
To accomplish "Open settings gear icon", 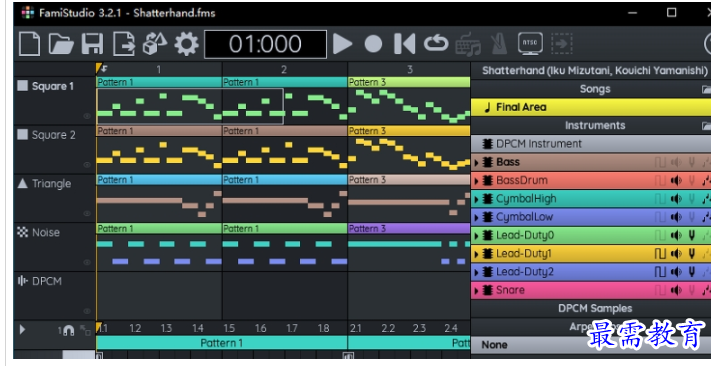I will coord(186,44).
